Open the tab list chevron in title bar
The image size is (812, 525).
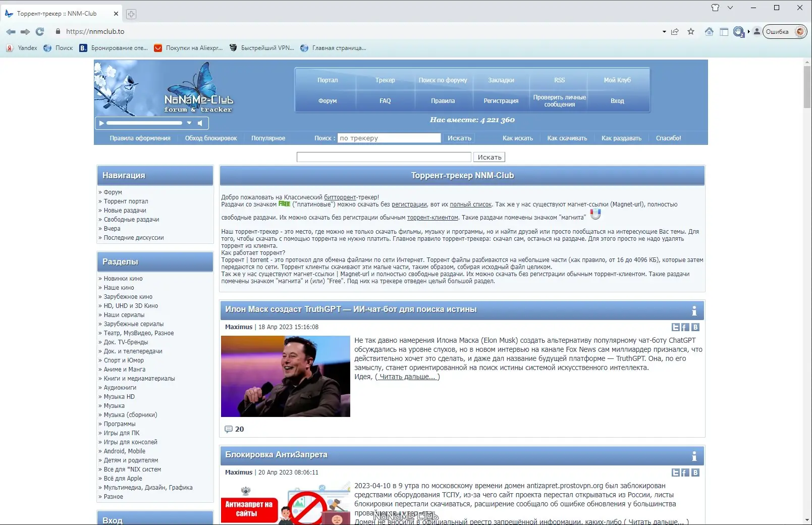pos(730,8)
